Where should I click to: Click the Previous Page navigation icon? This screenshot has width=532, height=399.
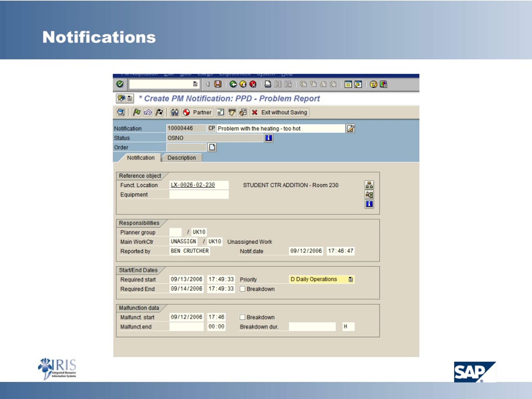point(313,84)
